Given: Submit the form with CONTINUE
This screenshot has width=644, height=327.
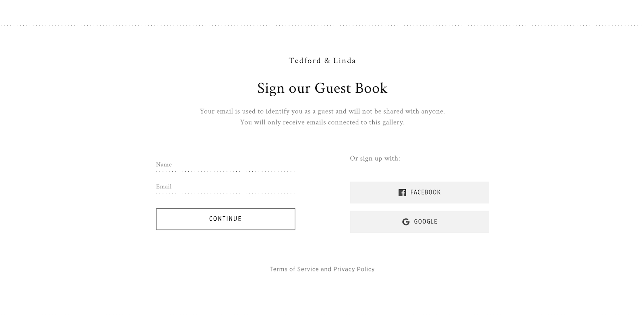Looking at the screenshot, I should [x=225, y=219].
